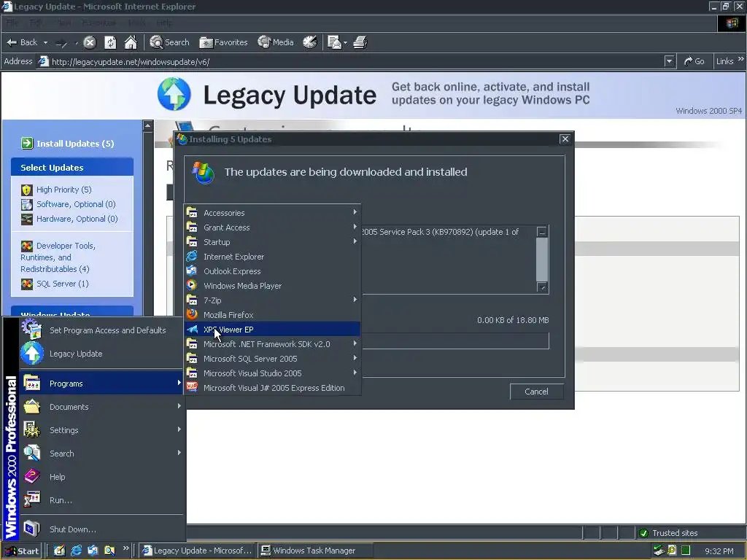Click the Stop loading icon

(90, 42)
